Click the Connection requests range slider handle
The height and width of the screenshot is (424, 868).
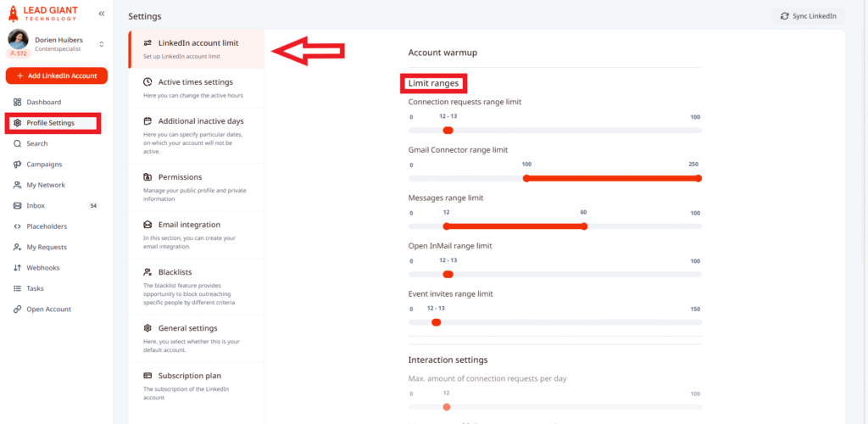pyautogui.click(x=448, y=131)
